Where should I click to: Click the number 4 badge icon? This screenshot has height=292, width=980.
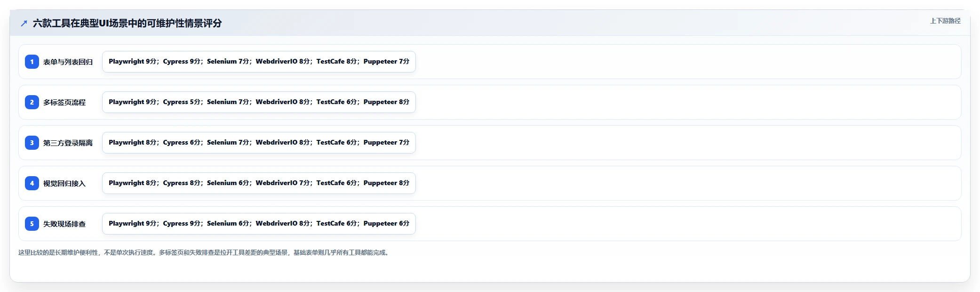point(32,183)
